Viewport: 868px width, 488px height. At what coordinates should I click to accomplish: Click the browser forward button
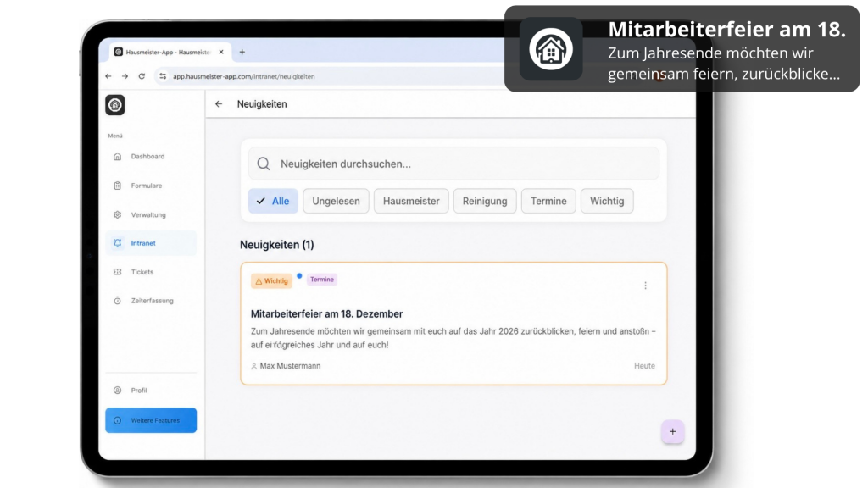click(125, 76)
